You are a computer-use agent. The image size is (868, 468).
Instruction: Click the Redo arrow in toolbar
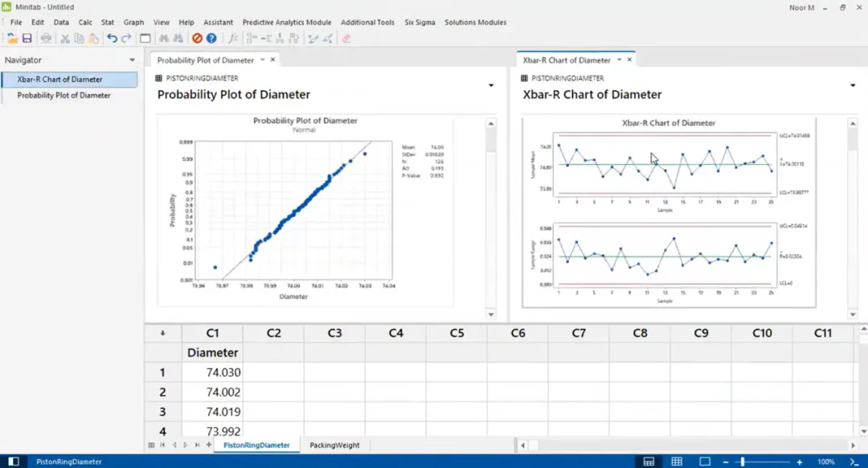click(x=126, y=39)
